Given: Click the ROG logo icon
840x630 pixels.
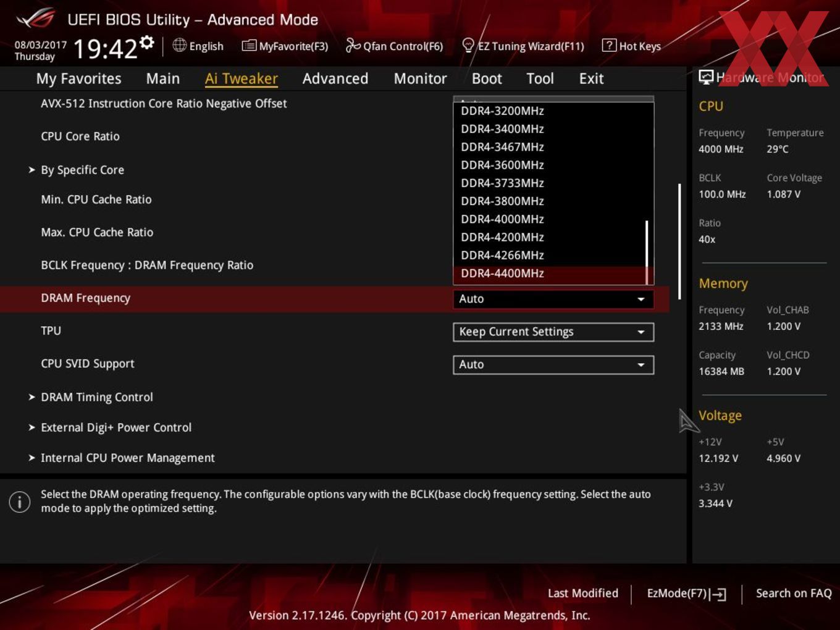Looking at the screenshot, I should [36, 19].
